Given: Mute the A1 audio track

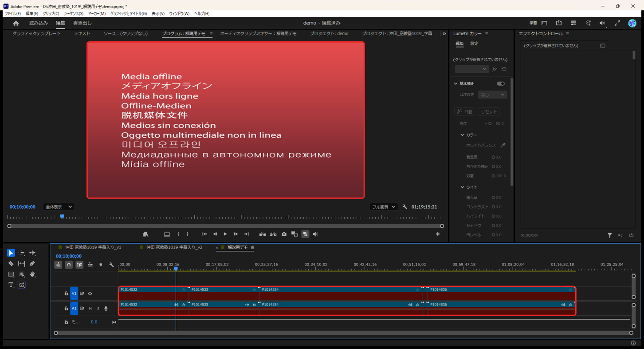Looking at the screenshot, I should (x=90, y=309).
